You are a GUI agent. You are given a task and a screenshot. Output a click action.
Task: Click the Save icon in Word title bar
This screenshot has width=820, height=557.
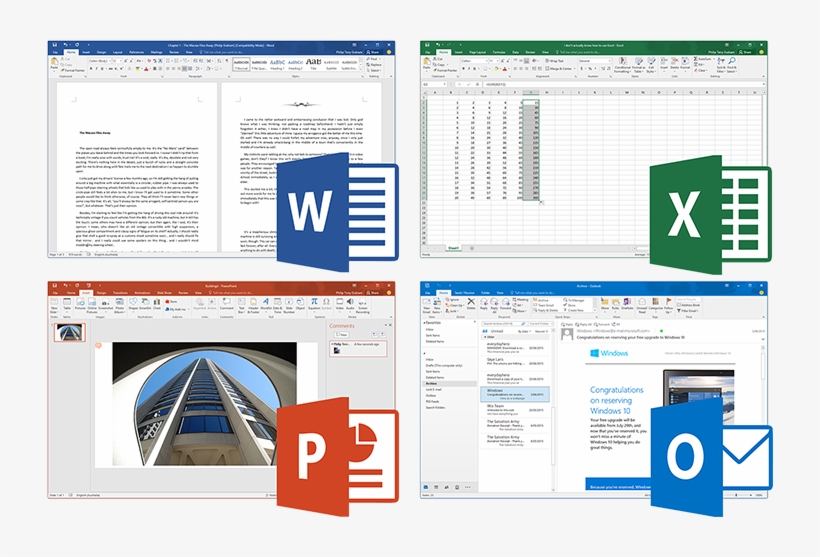54,45
